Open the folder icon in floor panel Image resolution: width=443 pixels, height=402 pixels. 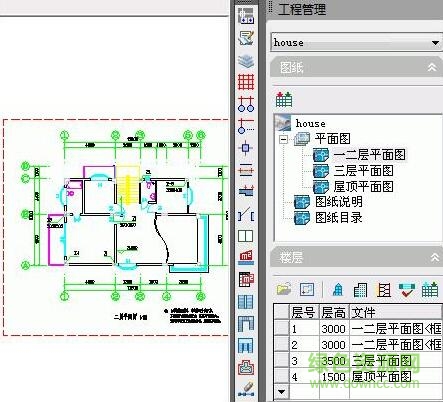(284, 289)
